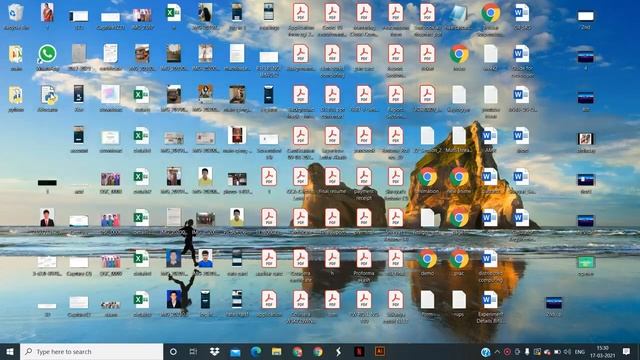Select the 'payment receipt' PDF file
The image size is (640, 360).
tap(364, 177)
